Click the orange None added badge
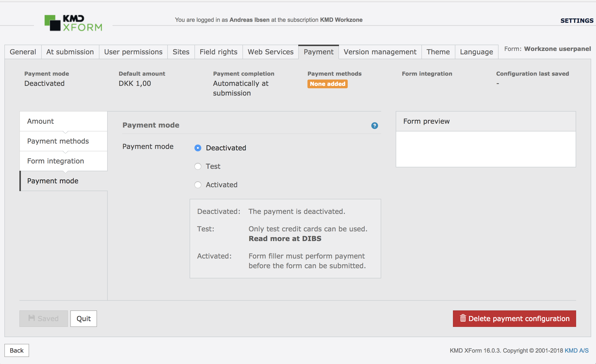Screen dimensions: 596x364 tap(327, 84)
